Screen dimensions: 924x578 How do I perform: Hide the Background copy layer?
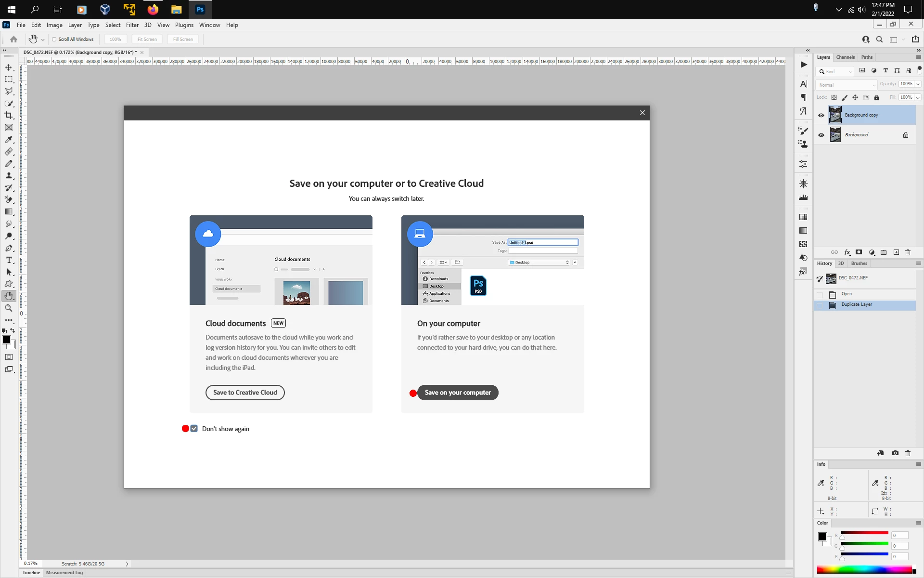[821, 115]
